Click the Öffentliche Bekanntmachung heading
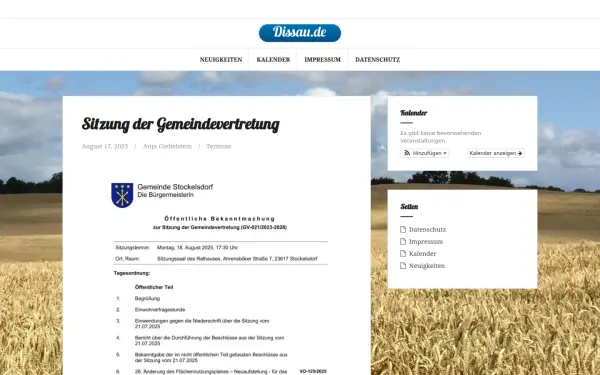 point(220,219)
